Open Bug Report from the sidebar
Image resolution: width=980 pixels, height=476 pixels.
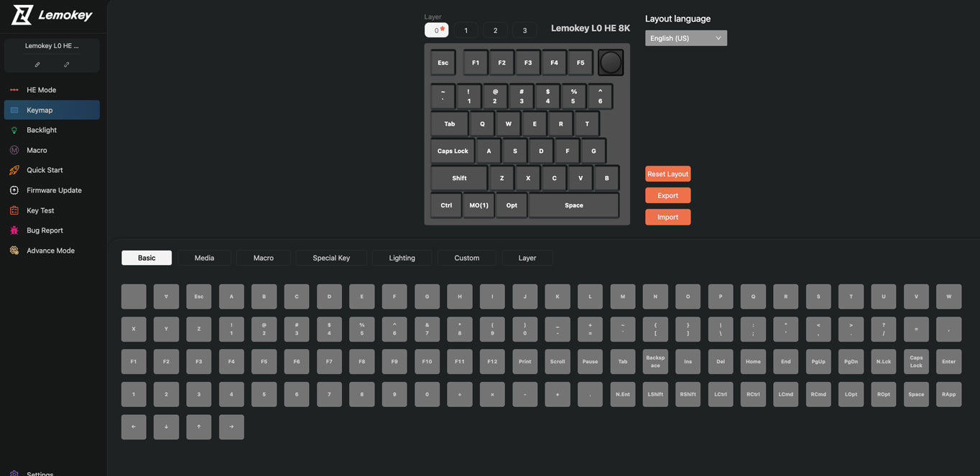click(45, 230)
